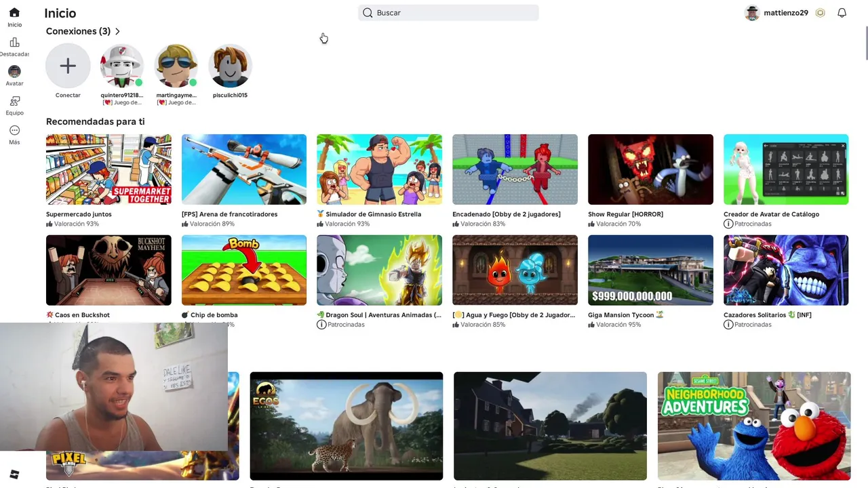Click the Conectar plus button
The height and width of the screenshot is (488, 868).
tap(68, 66)
